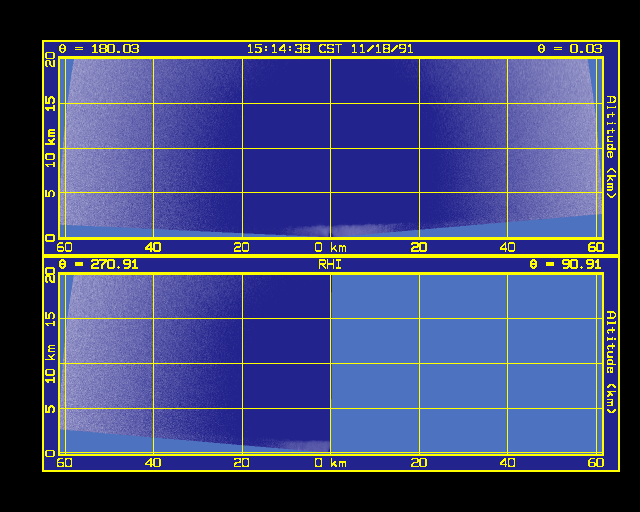This screenshot has width=640, height=512.
Task: Select the 'θ = 180.03' azimuth label
Action: [x=99, y=49]
